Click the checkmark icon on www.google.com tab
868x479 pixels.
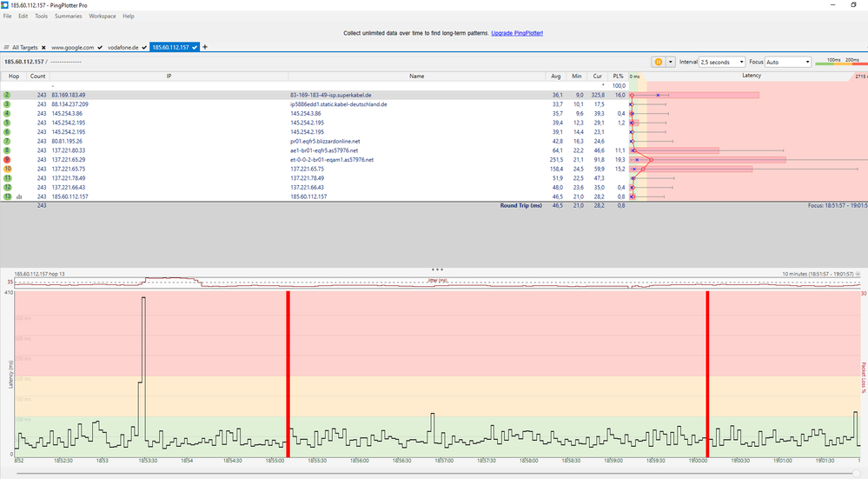coord(101,47)
